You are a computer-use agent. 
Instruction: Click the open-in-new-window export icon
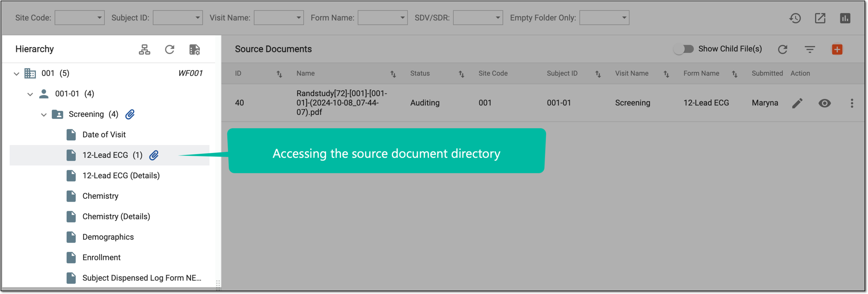[820, 18]
